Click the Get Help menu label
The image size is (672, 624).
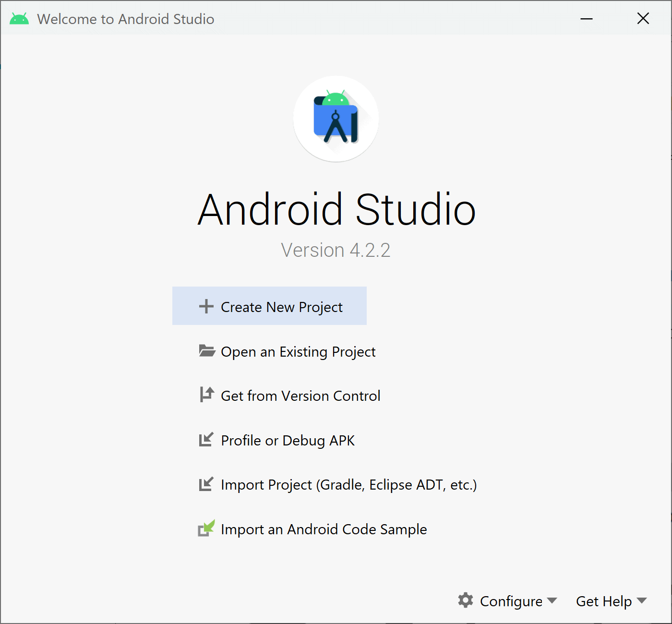(x=604, y=601)
